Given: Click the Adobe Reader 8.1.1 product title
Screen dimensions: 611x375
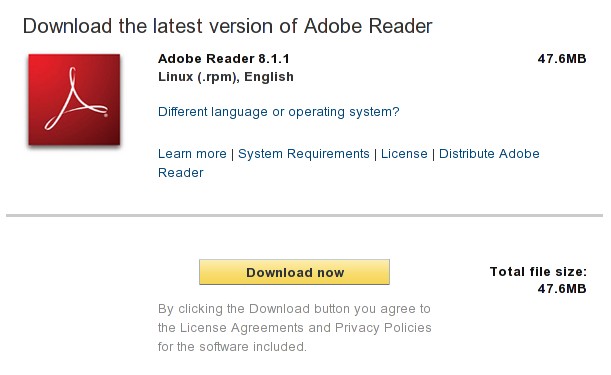Looking at the screenshot, I should tap(224, 59).
